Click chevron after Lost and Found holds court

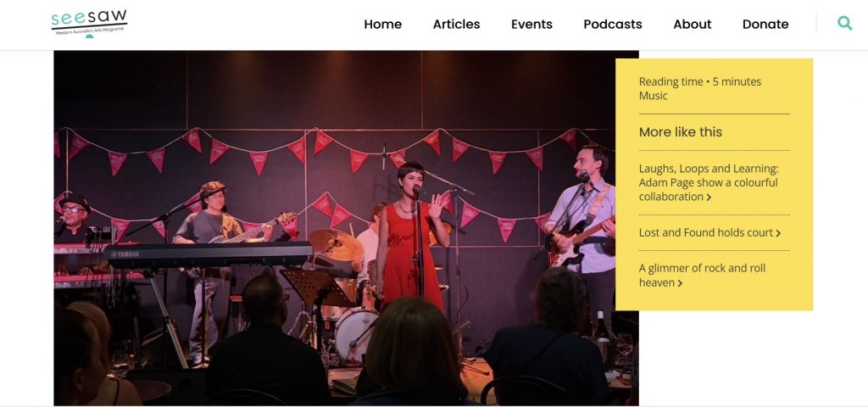(778, 234)
